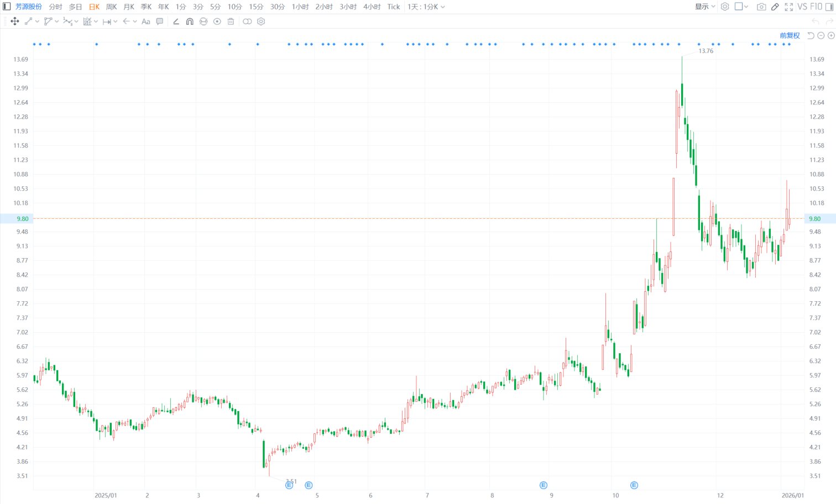Screen dimensions: 836x504
Task: Take a chart screenshot with camera icon
Action: pos(761,7)
